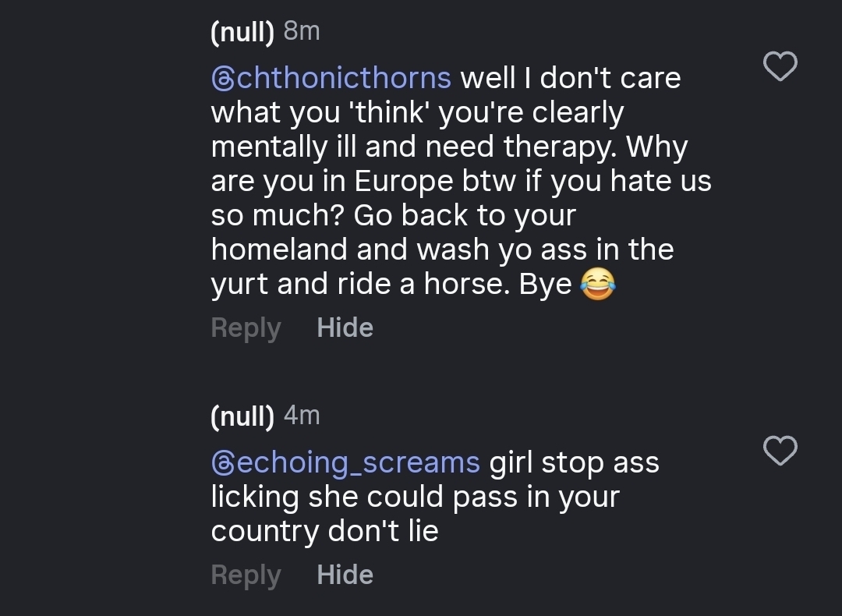The height and width of the screenshot is (616, 842).
Task: Click the word 'Europe' in the comment
Action: pyautogui.click(x=404, y=181)
